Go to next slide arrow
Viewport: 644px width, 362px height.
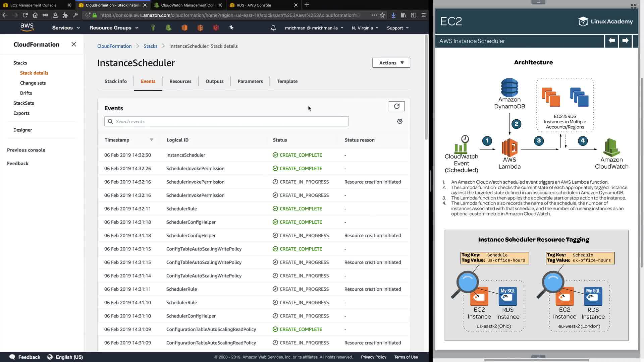coord(625,41)
